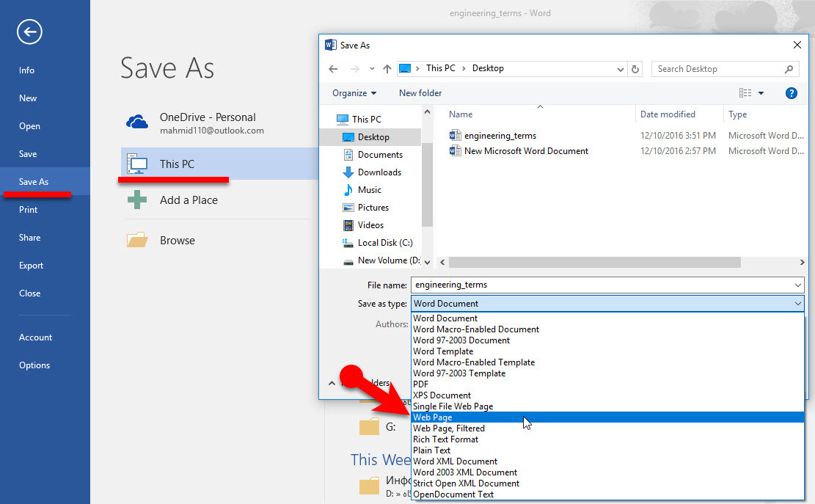Image resolution: width=815 pixels, height=504 pixels.
Task: Click the Pictures icon in navigation tree
Action: (348, 208)
